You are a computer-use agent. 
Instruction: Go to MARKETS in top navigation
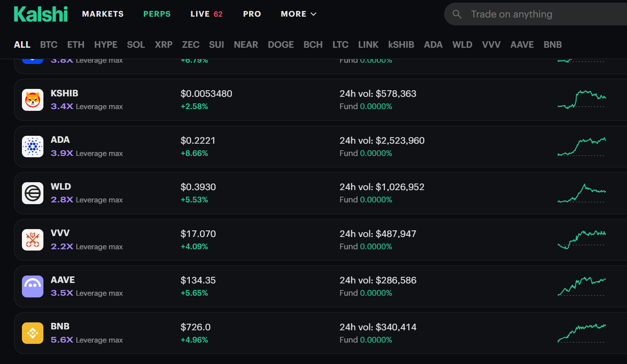(103, 14)
